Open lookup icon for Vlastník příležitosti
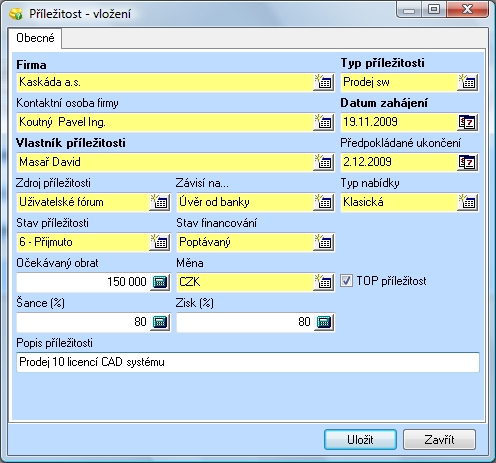The width and height of the screenshot is (496, 463). coord(324,162)
